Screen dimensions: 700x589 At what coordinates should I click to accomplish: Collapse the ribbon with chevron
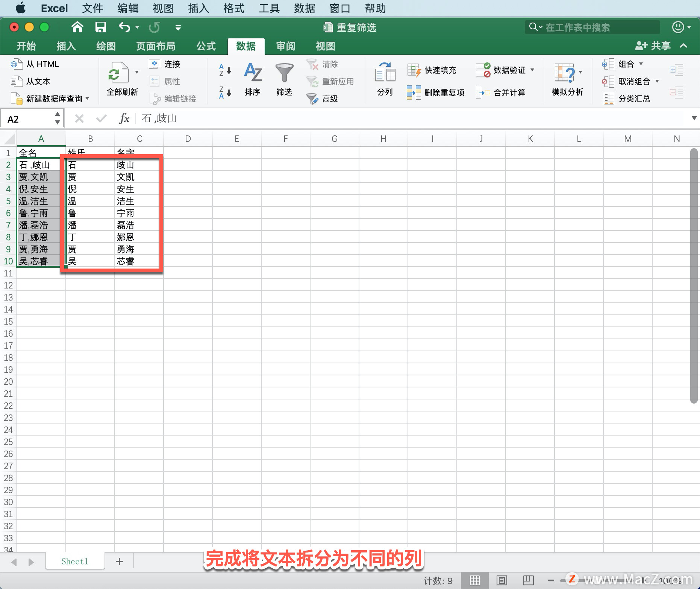684,46
